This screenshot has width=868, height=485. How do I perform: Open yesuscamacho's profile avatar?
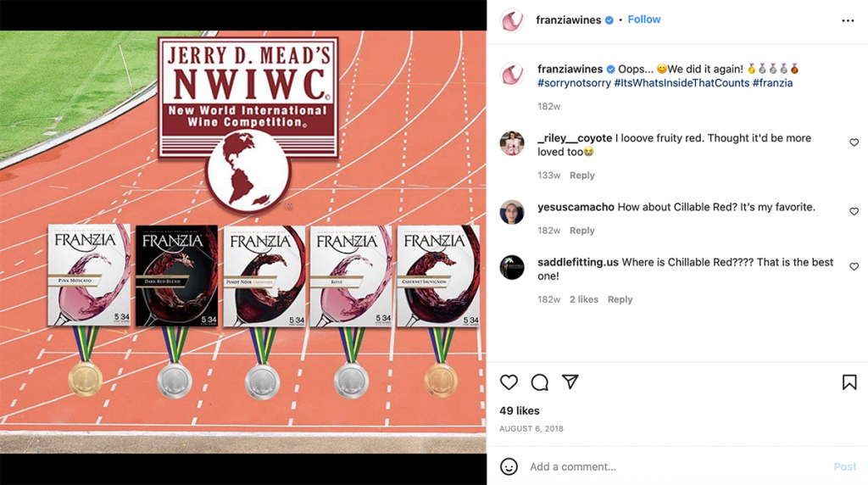click(512, 212)
